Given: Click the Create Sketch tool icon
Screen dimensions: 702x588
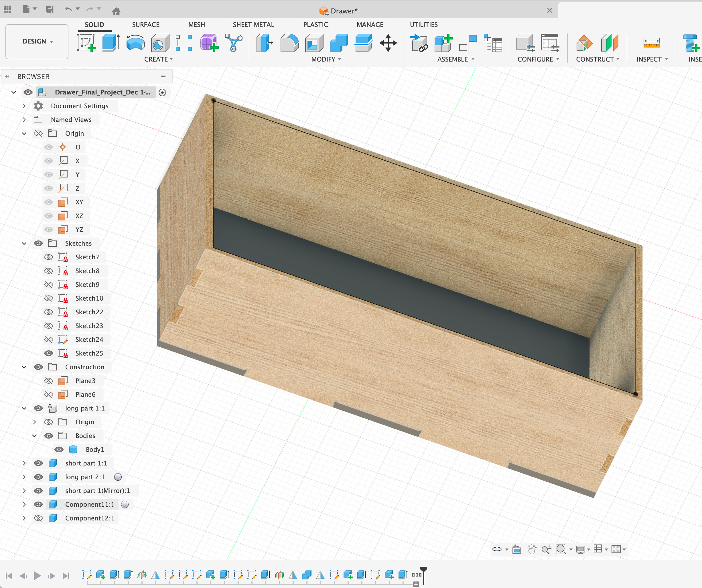Looking at the screenshot, I should (x=86, y=43).
